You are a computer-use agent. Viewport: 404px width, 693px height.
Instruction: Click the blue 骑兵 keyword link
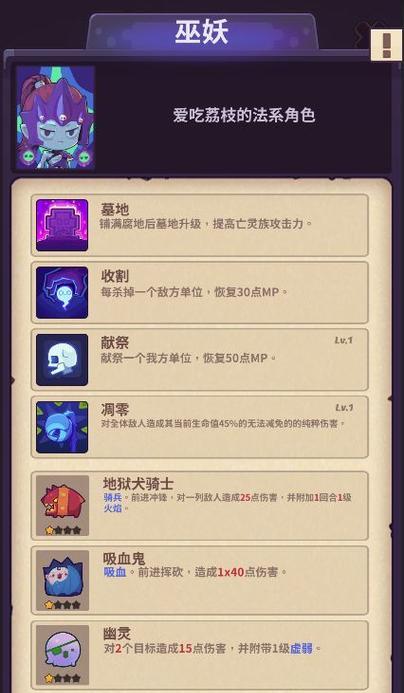[111, 497]
